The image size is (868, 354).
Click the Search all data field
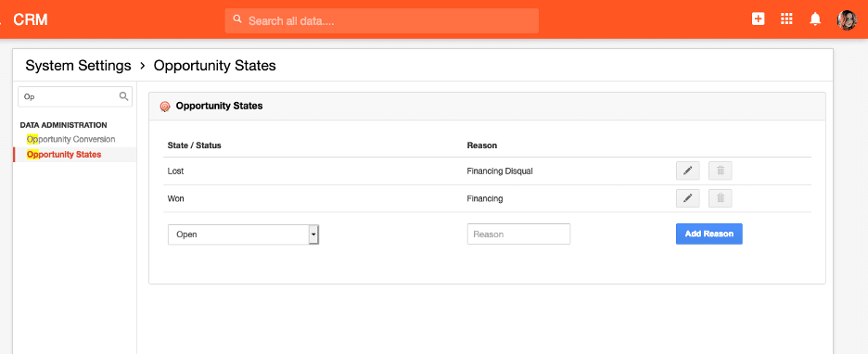(x=381, y=21)
